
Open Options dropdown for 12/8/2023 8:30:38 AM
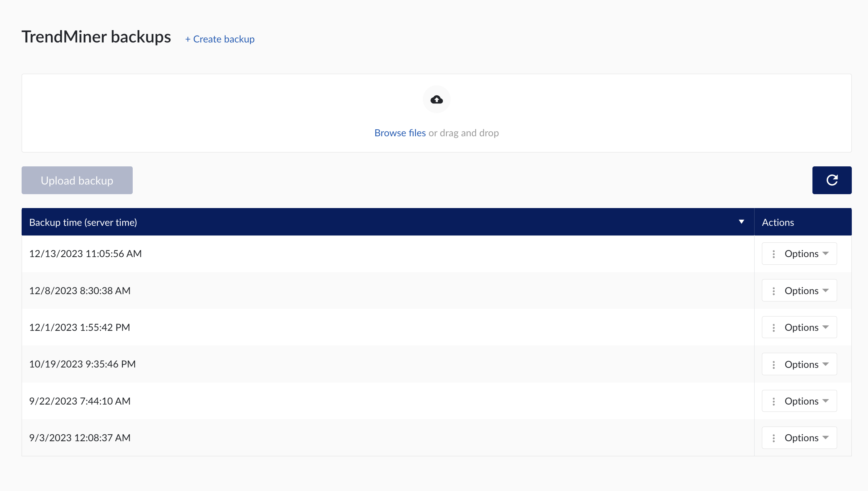pyautogui.click(x=799, y=290)
